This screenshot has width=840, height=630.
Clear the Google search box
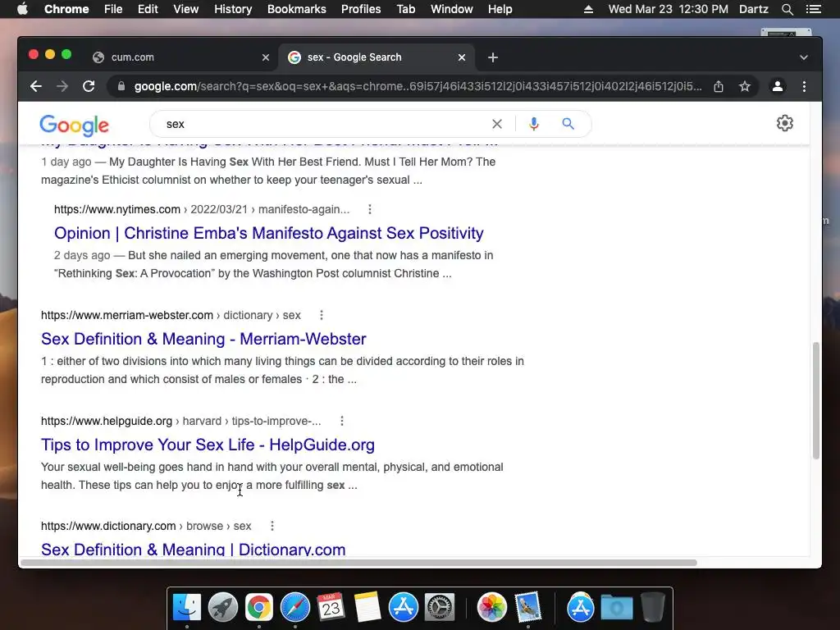coord(497,124)
